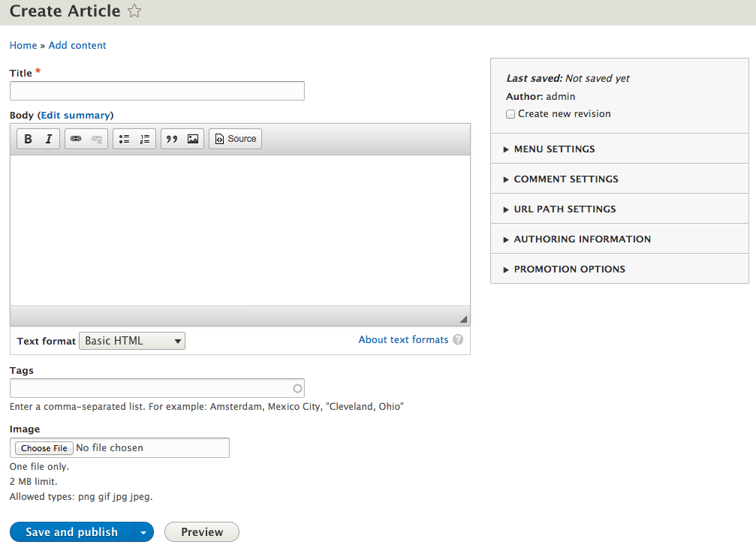This screenshot has width=756, height=548.
Task: Click the help icon beside About text formats
Action: (x=458, y=339)
